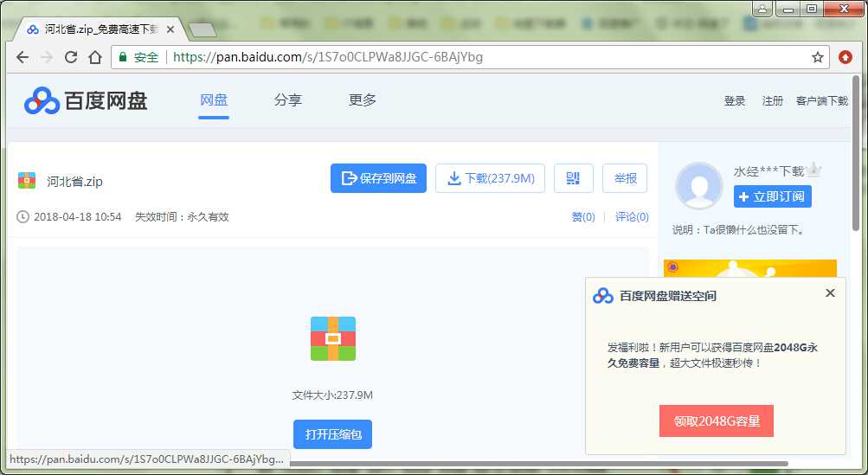Switch to the 网盘 tab

click(214, 100)
